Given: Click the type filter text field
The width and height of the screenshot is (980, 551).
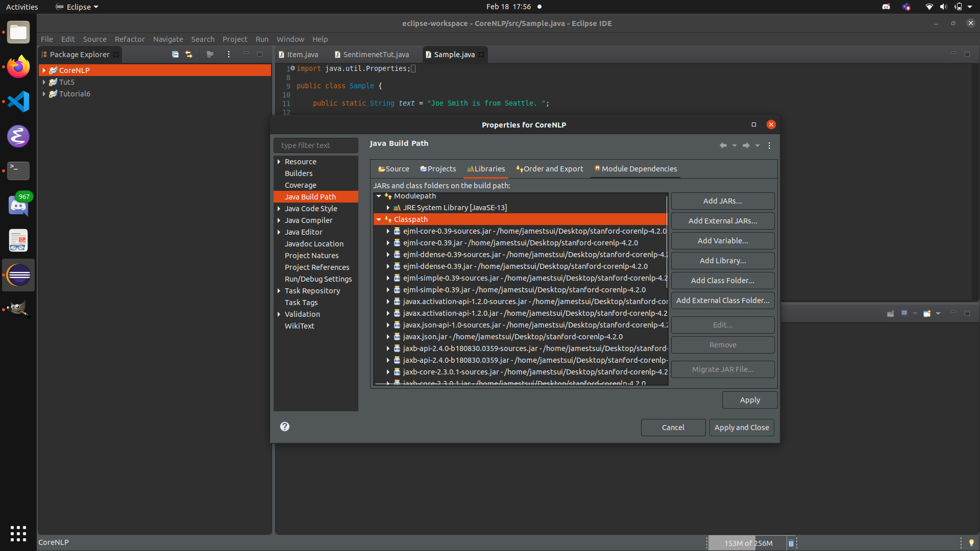Looking at the screenshot, I should (315, 145).
